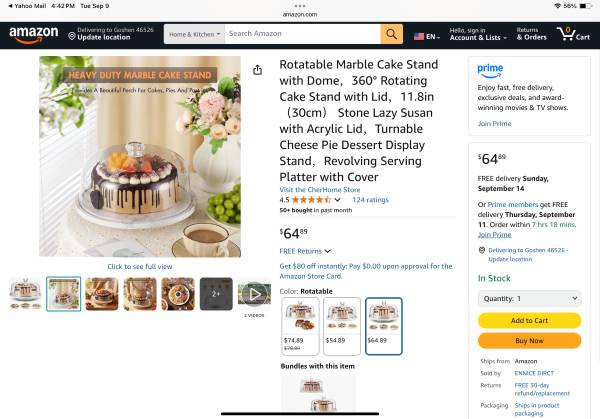Select the $74.89 color option

(x=301, y=325)
